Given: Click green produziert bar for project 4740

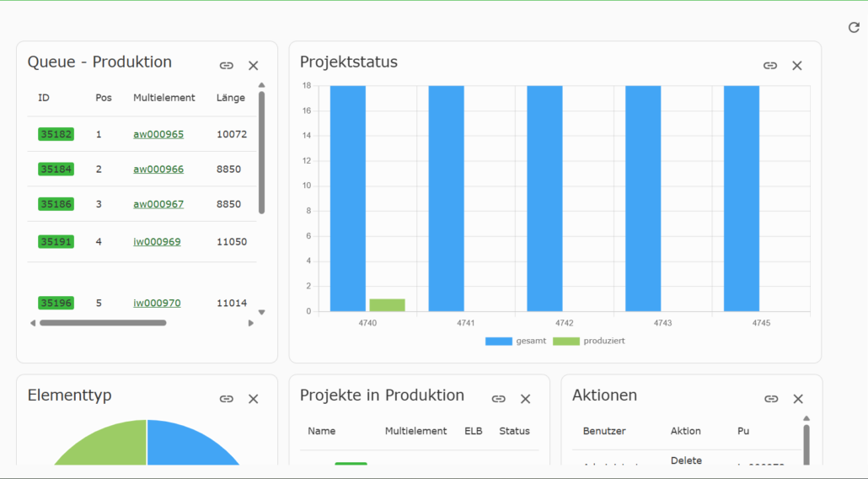Looking at the screenshot, I should tap(387, 305).
